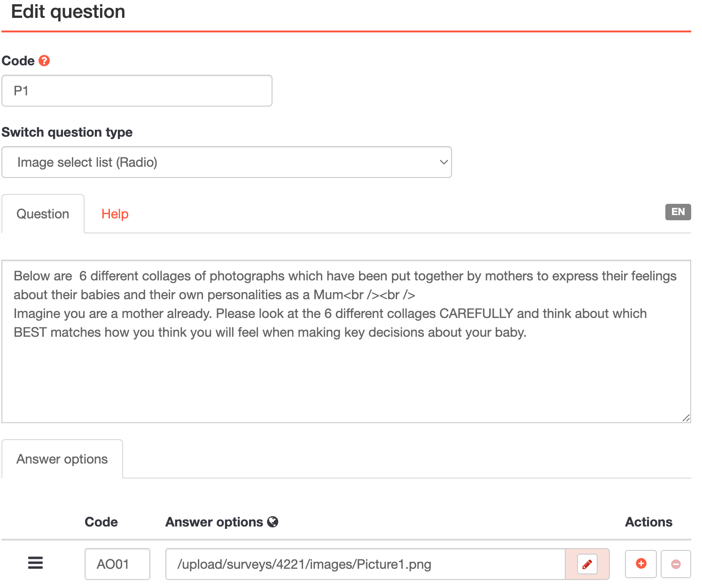Click the Actions column header
Viewport: 702px width, 588px height.
click(648, 522)
